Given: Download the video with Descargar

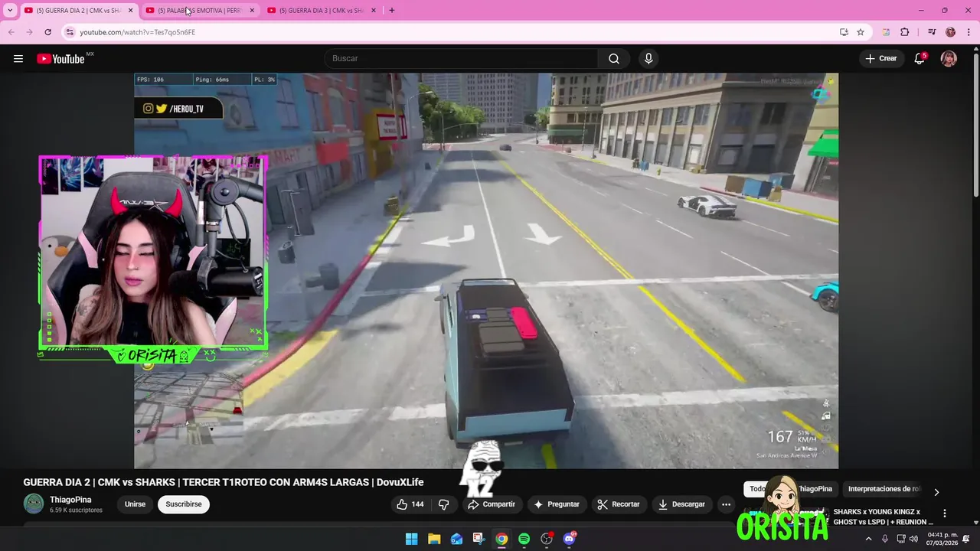Looking at the screenshot, I should [x=681, y=504].
